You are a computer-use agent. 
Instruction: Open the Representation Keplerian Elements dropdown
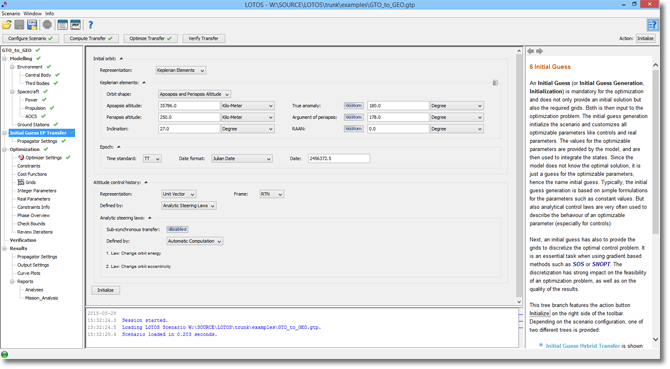tap(181, 70)
